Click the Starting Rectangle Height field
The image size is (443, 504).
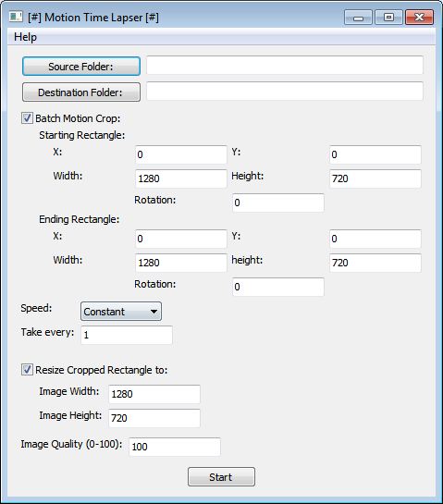[x=375, y=178]
